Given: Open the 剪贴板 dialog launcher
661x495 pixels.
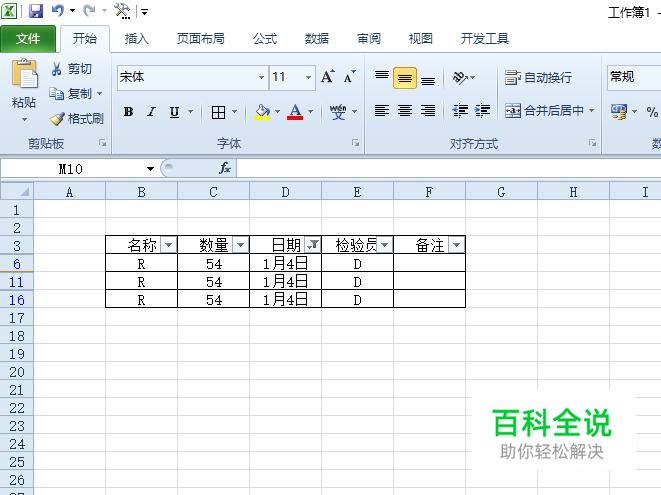Looking at the screenshot, I should [102, 143].
